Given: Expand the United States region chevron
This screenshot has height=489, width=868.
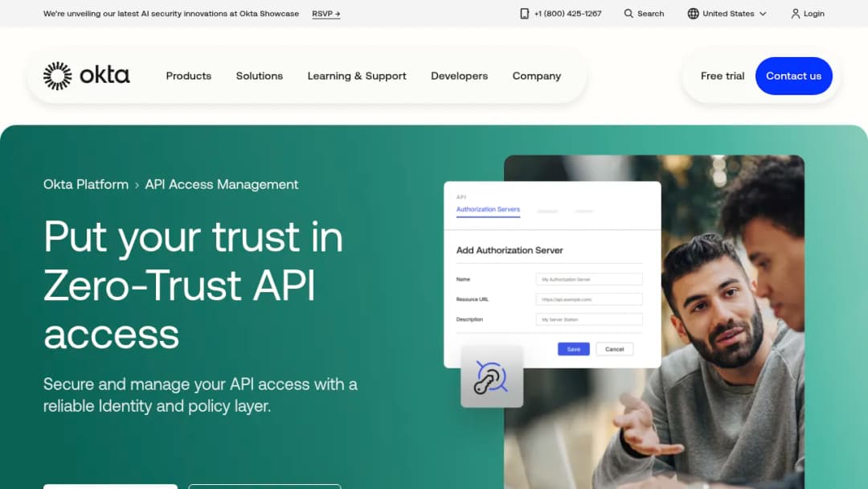Looking at the screenshot, I should [763, 14].
